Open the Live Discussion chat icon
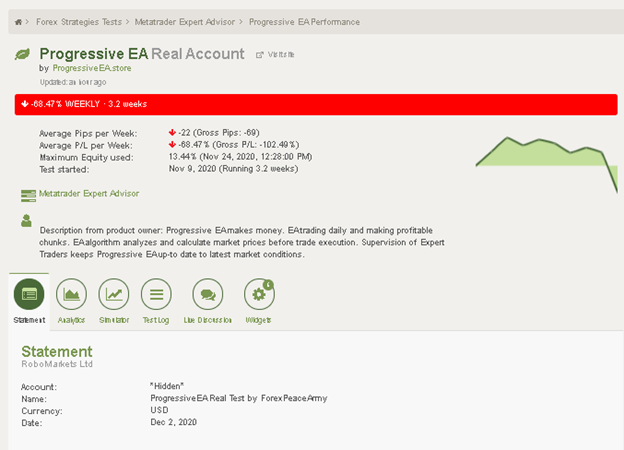This screenshot has height=450, width=624. pos(208,294)
